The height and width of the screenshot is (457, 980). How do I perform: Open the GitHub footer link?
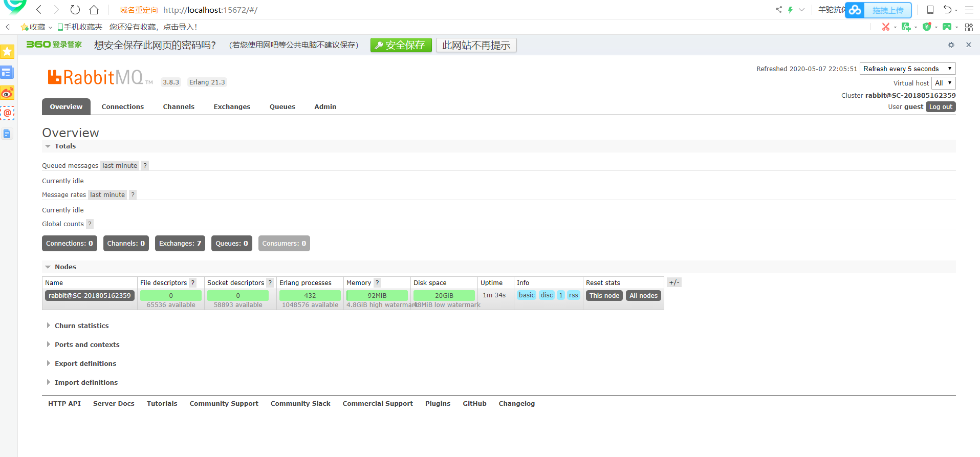(475, 403)
